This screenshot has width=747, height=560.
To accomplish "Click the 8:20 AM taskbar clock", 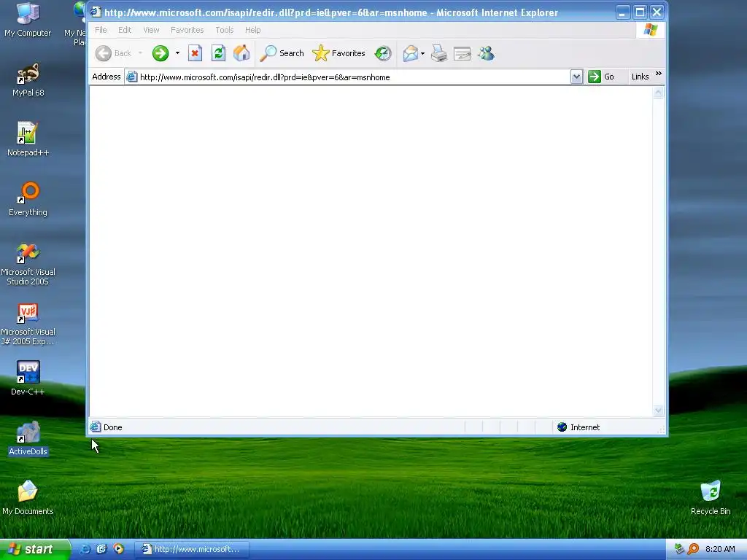I will click(720, 549).
